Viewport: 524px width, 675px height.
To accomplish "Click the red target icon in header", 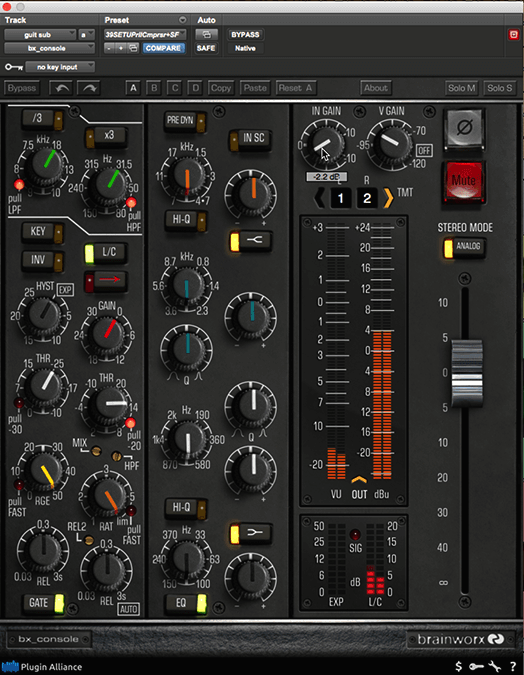I will tap(514, 34).
